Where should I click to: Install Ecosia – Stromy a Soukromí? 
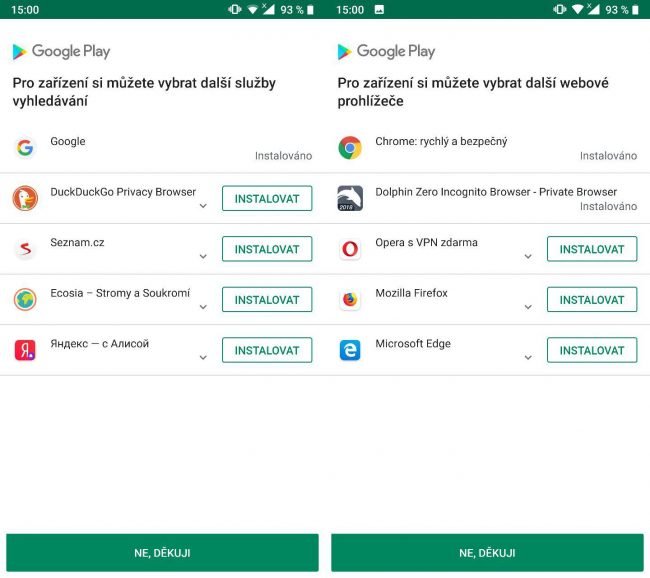(267, 300)
